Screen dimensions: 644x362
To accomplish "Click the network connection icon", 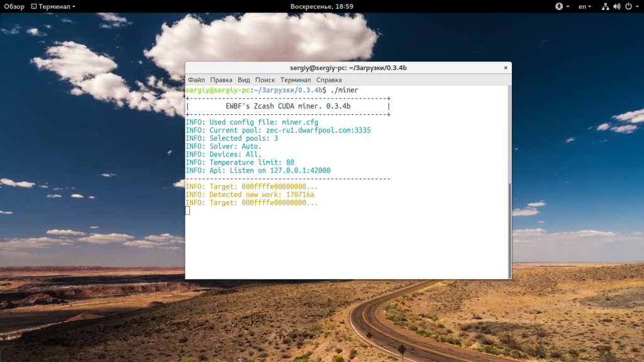I will [x=605, y=6].
